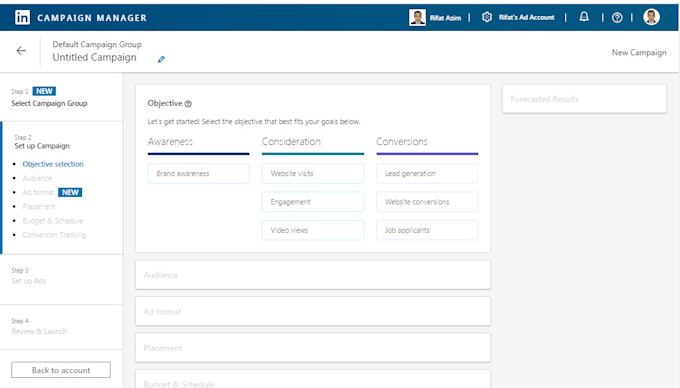Click Default Campaign Group text
680x388 pixels.
click(x=97, y=44)
